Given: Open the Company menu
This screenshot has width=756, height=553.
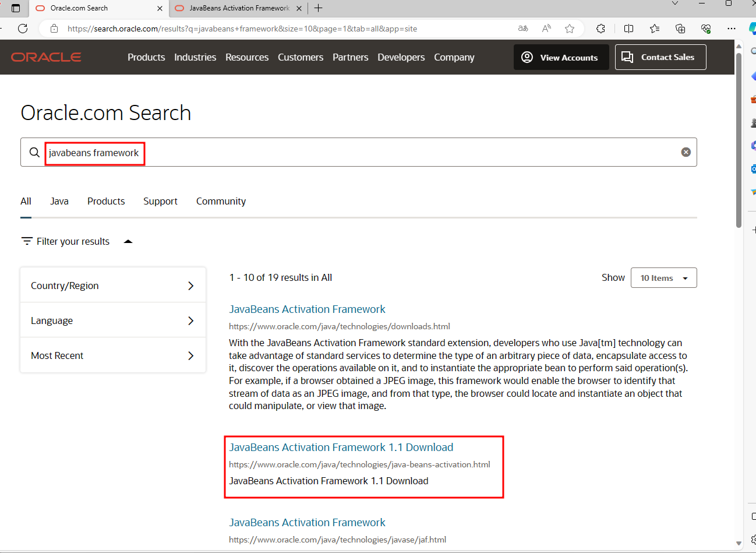Looking at the screenshot, I should coord(454,57).
